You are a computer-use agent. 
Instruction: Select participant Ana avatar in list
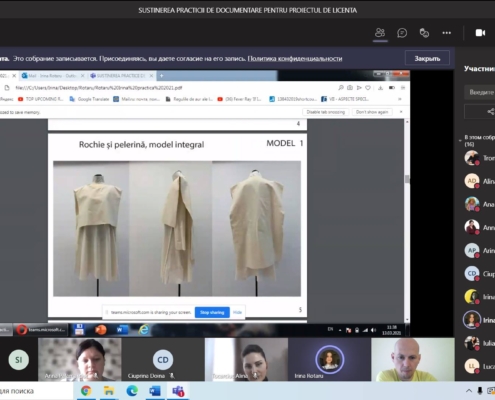point(472,204)
